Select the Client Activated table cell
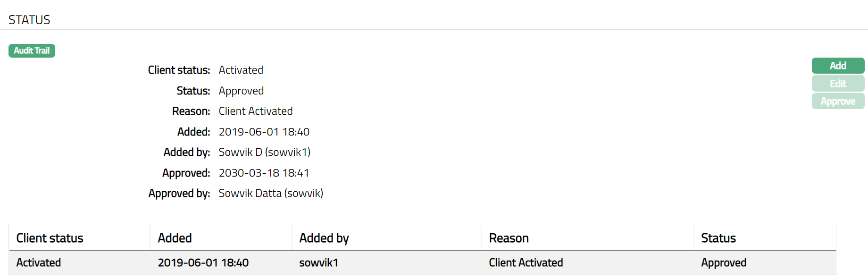 pos(526,263)
